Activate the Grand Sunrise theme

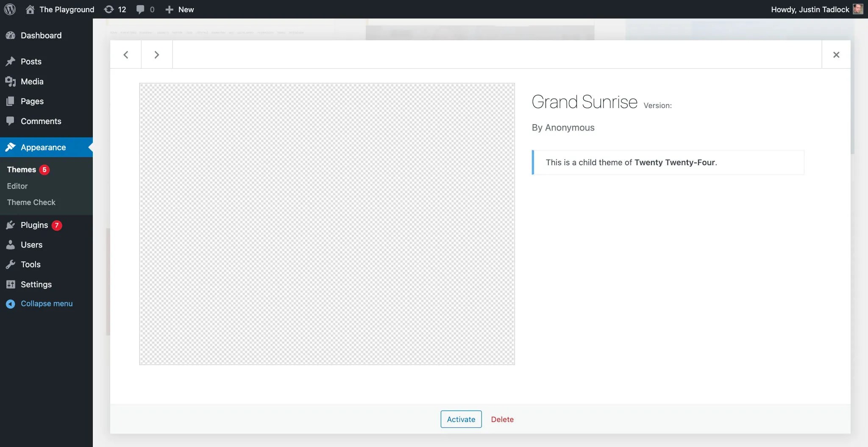(x=460, y=419)
